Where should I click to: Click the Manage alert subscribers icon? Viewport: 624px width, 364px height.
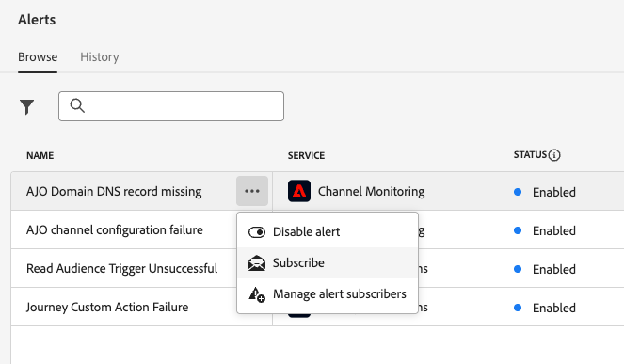[x=257, y=294]
